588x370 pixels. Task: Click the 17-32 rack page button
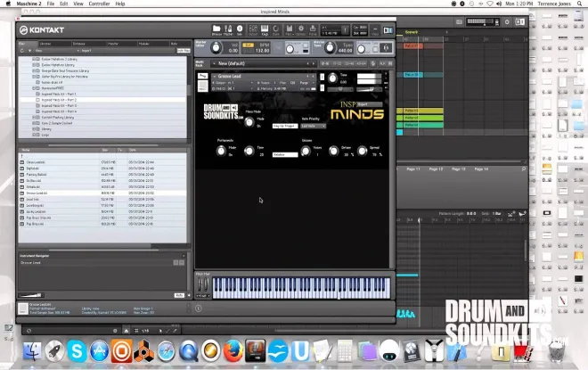337,64
